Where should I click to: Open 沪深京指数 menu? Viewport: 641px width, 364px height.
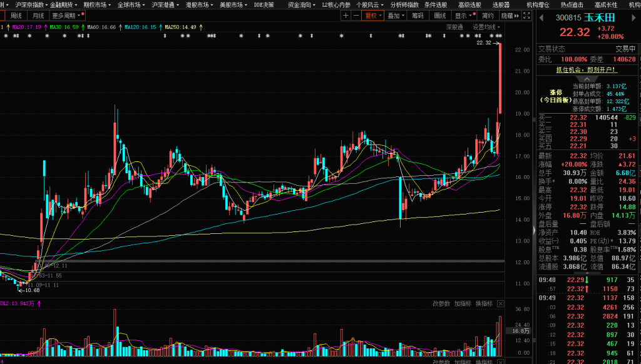click(x=31, y=5)
